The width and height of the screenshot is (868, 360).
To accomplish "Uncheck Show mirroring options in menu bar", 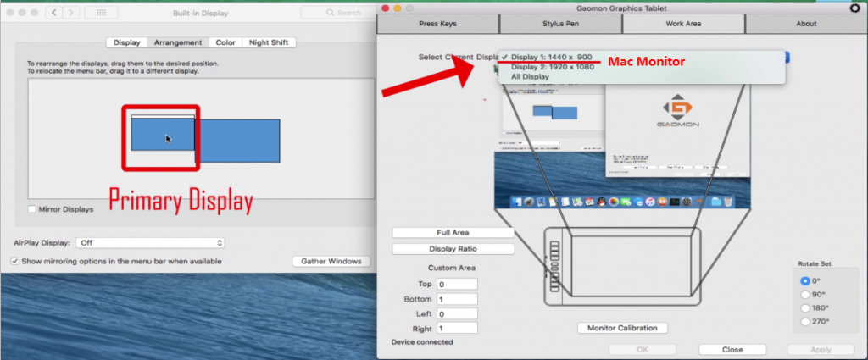I will tap(15, 262).
